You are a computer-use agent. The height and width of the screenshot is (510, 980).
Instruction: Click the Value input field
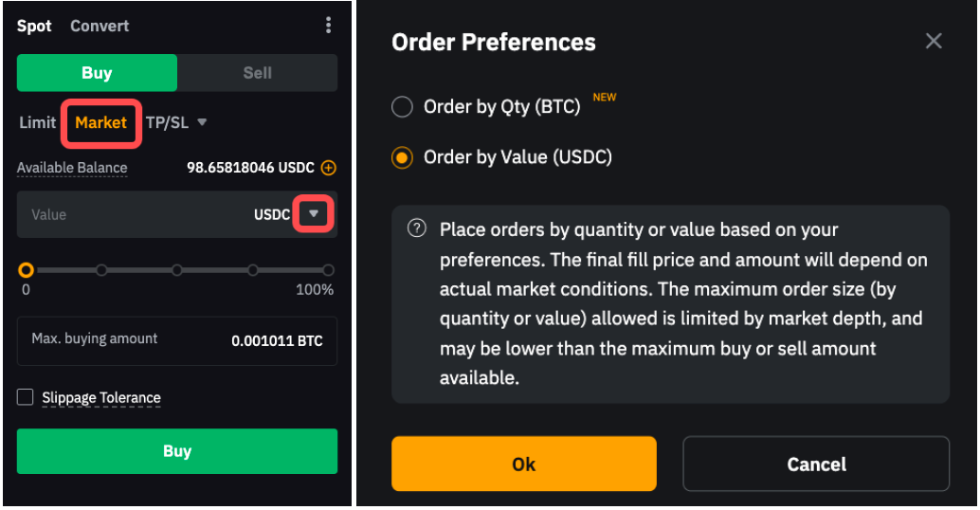133,214
